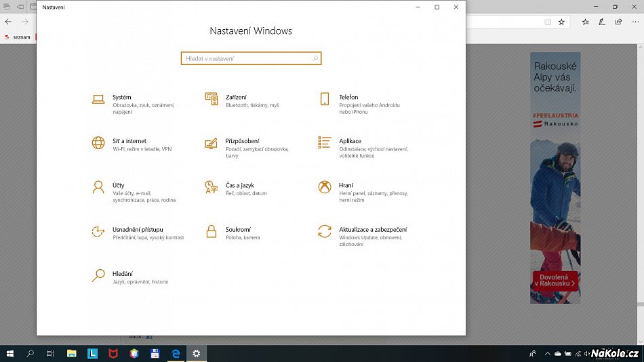Screen dimensions: 644x362
Task: Open Soukromí privacy settings
Action: click(233, 233)
